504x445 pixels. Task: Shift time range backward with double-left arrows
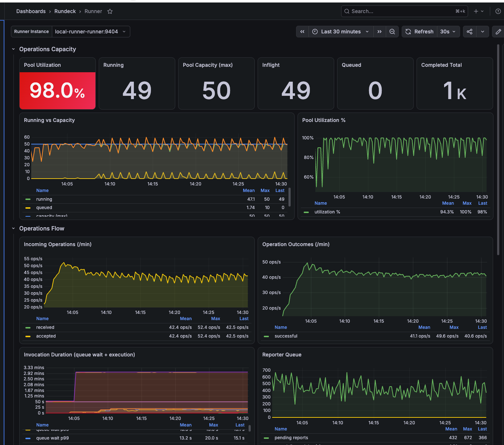tap(302, 32)
